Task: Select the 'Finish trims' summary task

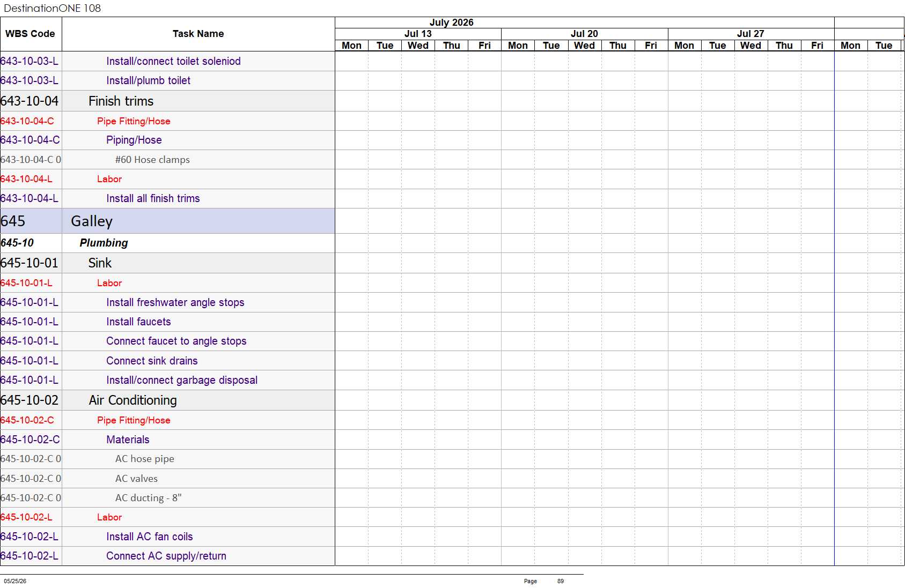Action: click(x=121, y=101)
